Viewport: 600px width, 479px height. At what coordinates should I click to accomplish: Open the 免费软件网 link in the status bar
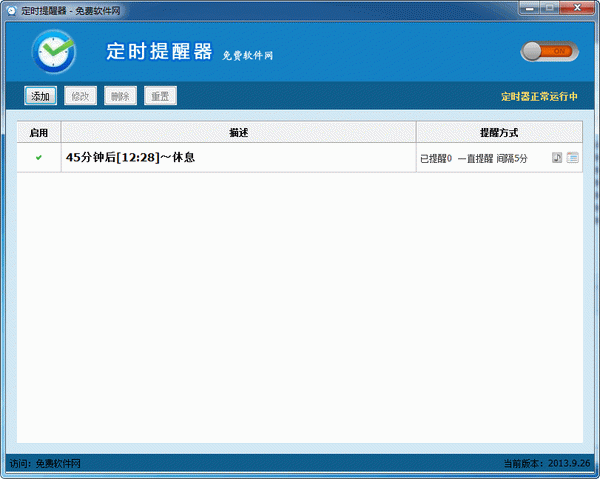(x=58, y=464)
